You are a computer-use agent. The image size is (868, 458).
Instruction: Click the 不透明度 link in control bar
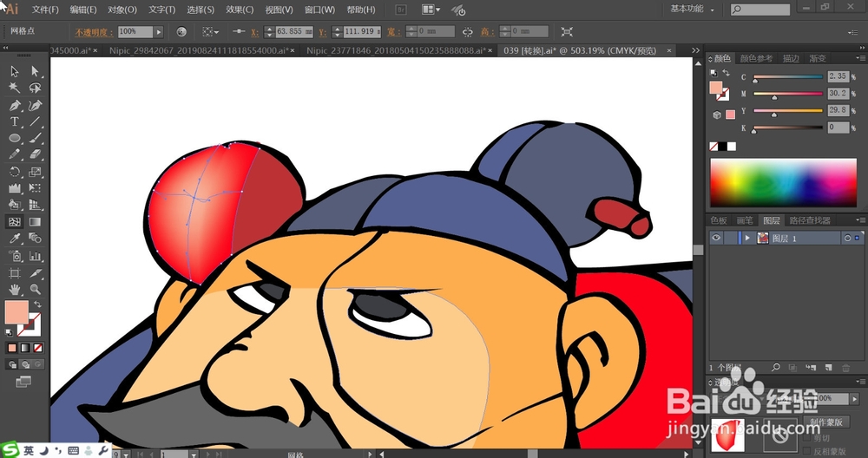(94, 32)
